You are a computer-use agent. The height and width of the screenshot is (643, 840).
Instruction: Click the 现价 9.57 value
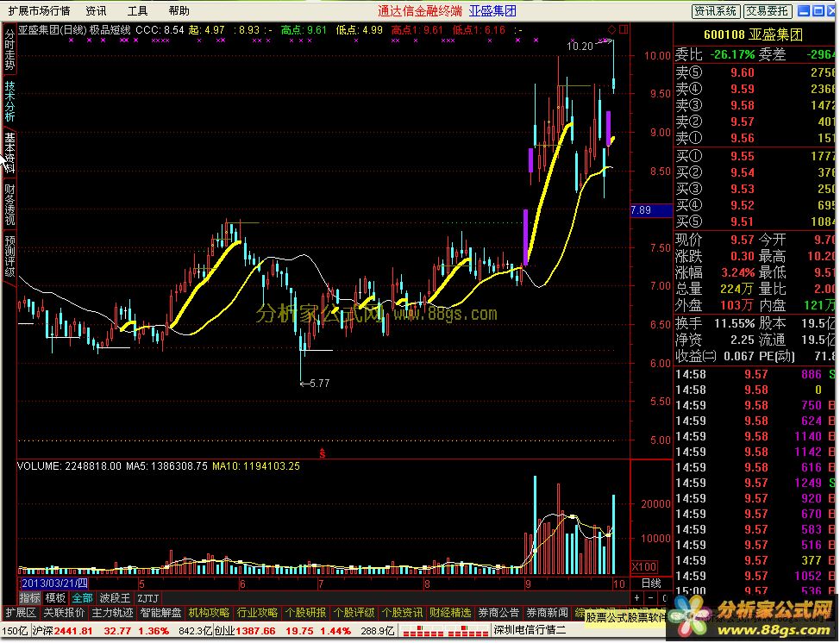[x=743, y=240]
